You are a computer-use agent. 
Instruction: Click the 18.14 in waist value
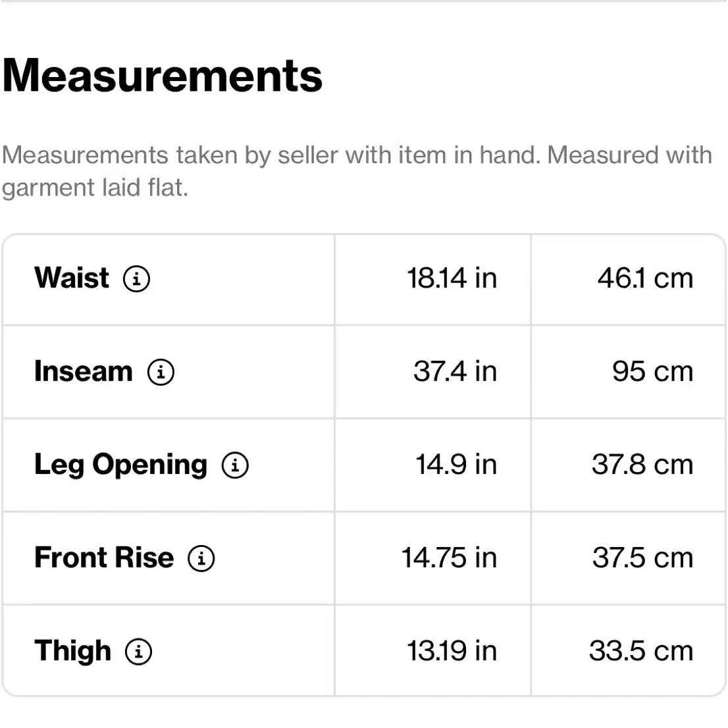tap(452, 278)
